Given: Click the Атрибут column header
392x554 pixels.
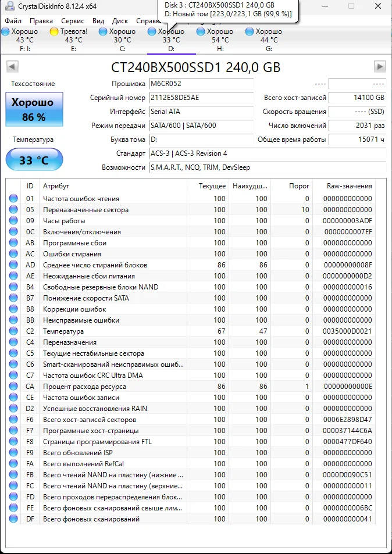Looking at the screenshot, I should coord(113,186).
